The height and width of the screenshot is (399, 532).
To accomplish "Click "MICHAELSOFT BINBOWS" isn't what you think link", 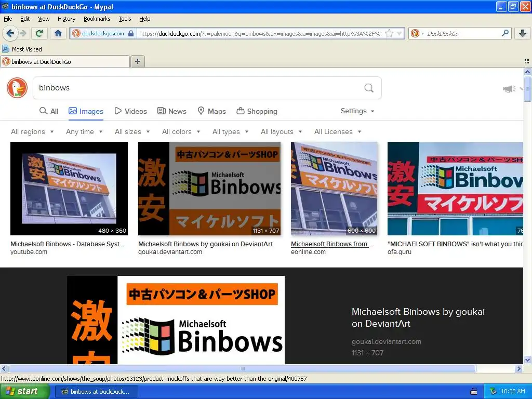I will click(455, 244).
